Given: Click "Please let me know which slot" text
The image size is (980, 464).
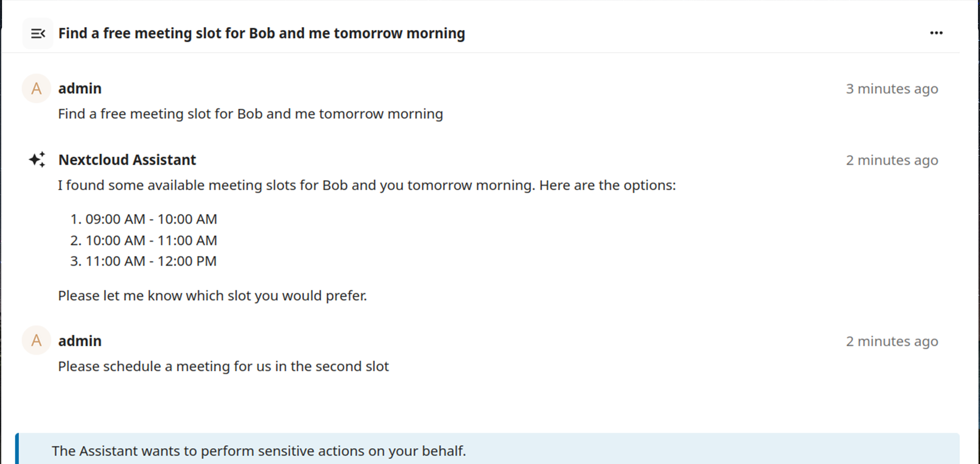Looking at the screenshot, I should (212, 296).
